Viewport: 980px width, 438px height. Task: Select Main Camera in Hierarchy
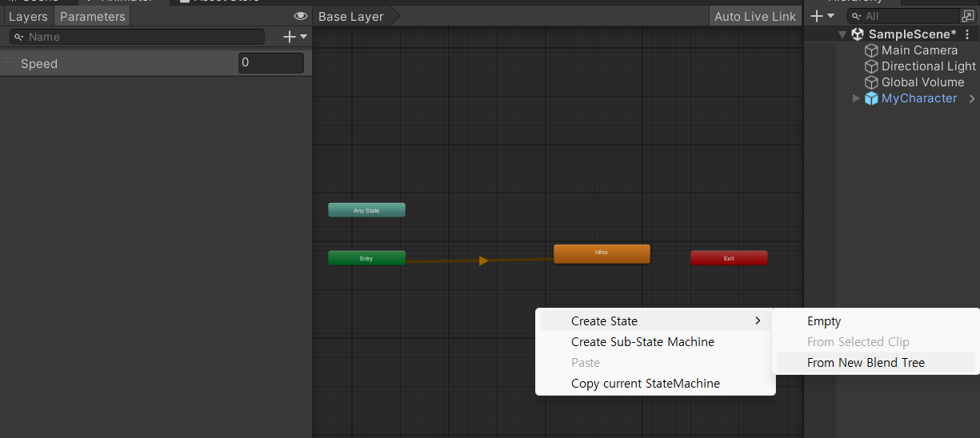click(x=919, y=50)
